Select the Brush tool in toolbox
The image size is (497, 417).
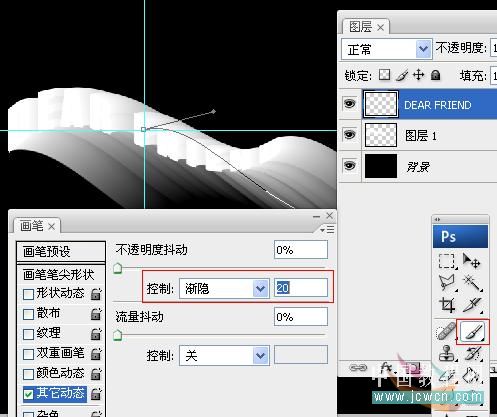(473, 332)
